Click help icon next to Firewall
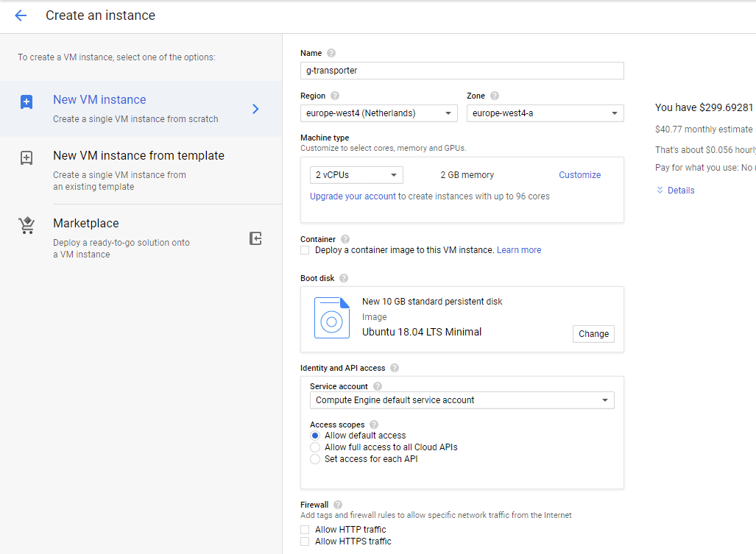This screenshot has width=756, height=554. pos(338,505)
